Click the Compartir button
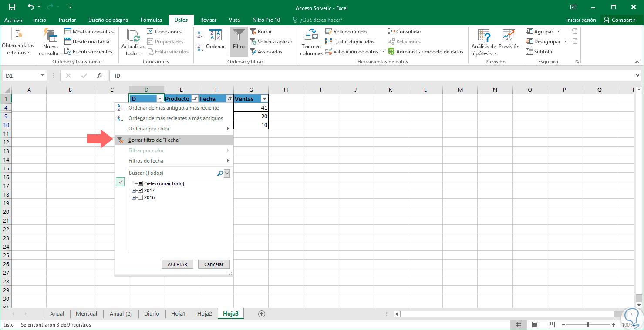Image resolution: width=644 pixels, height=330 pixels. (x=620, y=20)
